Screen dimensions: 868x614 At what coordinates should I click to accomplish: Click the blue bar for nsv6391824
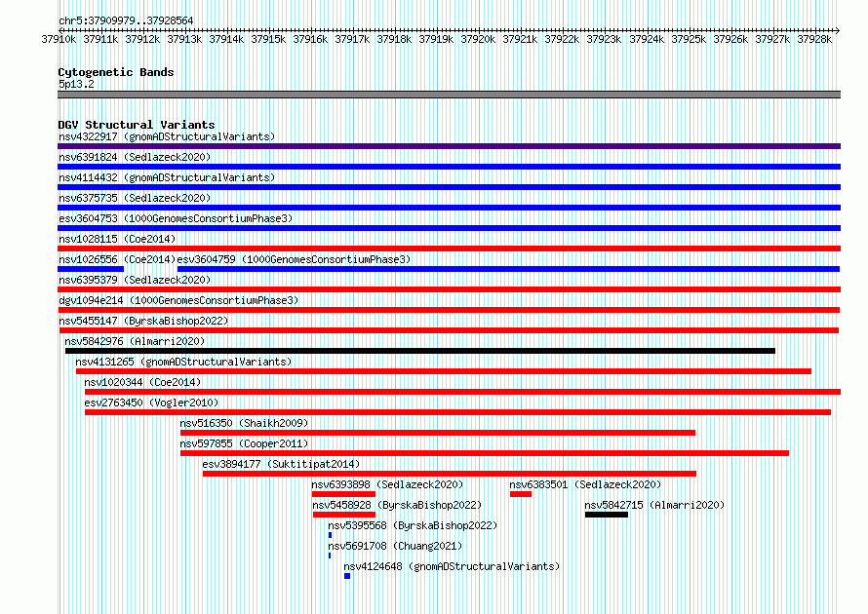click(x=449, y=167)
